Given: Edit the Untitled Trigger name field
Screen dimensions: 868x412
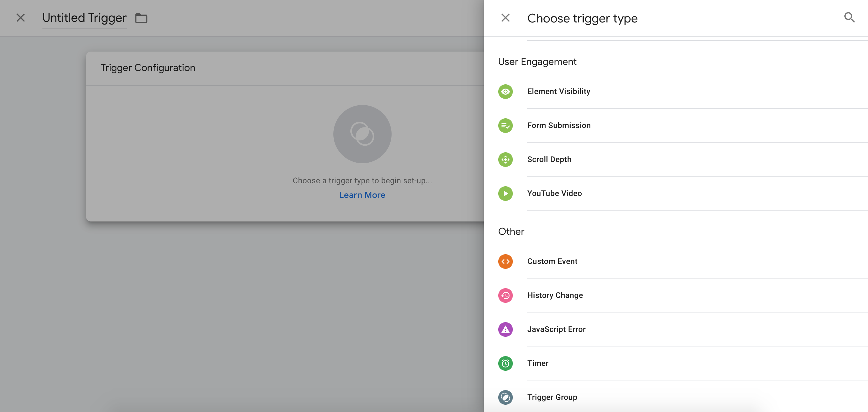Looking at the screenshot, I should tap(84, 18).
